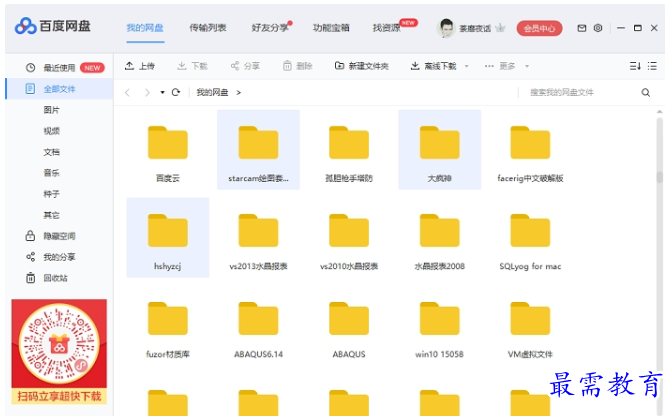Click the Baidu Netdisk logo
The width and height of the screenshot is (671, 416).
point(53,26)
